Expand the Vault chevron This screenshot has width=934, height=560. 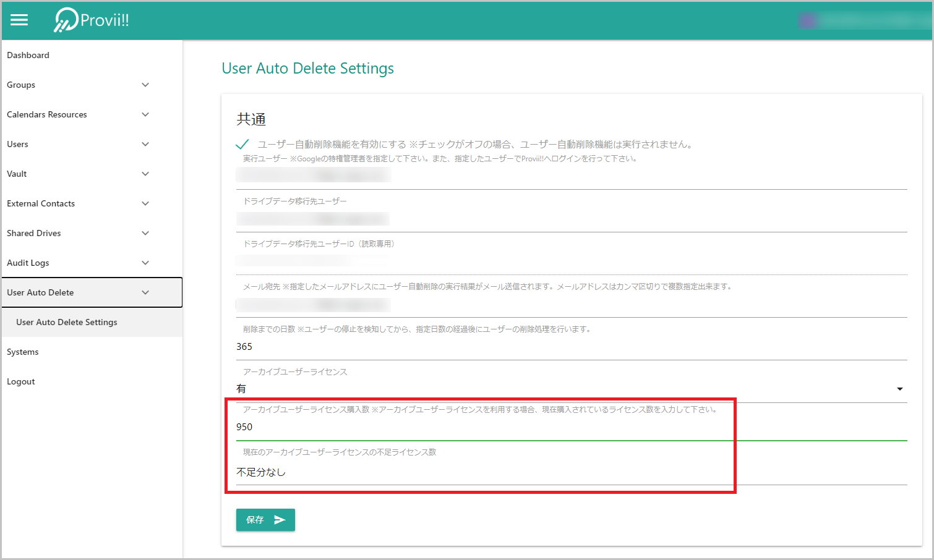click(145, 174)
